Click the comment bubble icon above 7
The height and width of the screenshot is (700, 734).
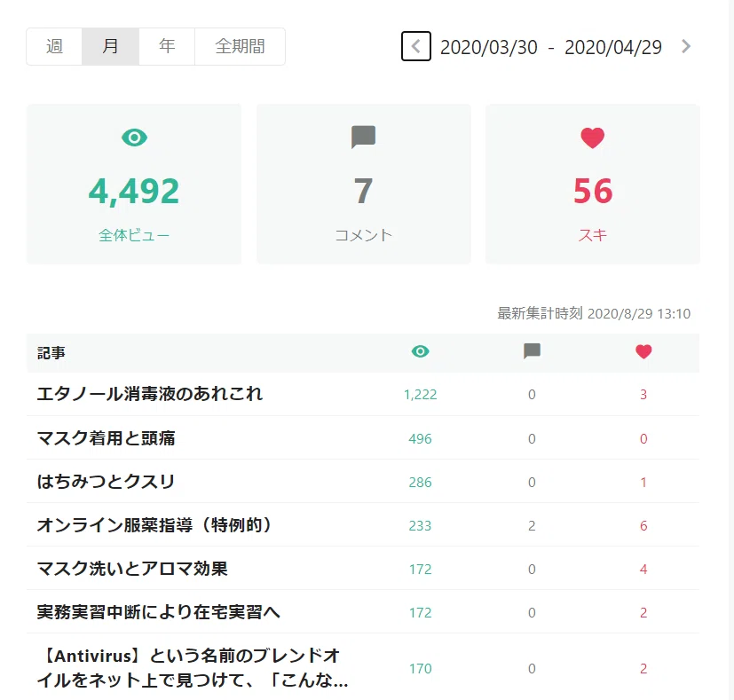[363, 138]
